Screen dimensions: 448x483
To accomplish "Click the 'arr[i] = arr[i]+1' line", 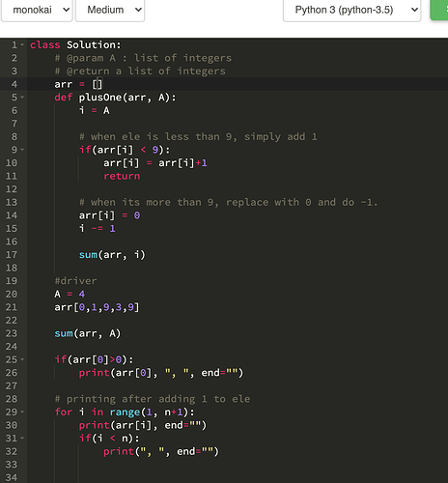I will (x=155, y=163).
